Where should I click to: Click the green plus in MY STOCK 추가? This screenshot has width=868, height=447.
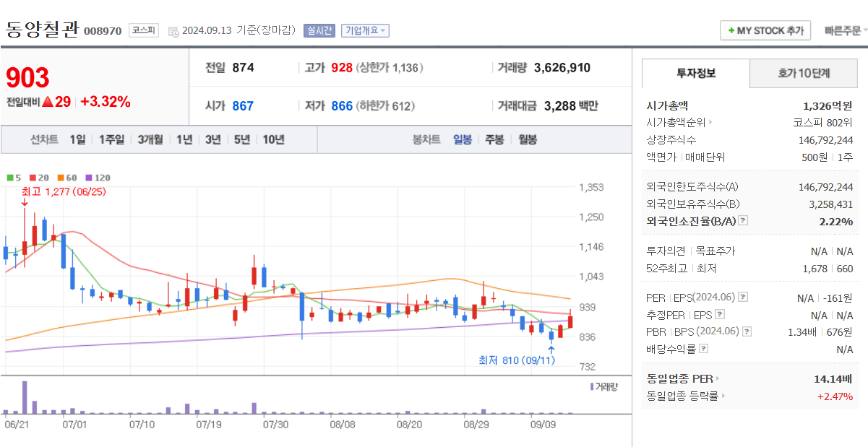click(x=731, y=31)
